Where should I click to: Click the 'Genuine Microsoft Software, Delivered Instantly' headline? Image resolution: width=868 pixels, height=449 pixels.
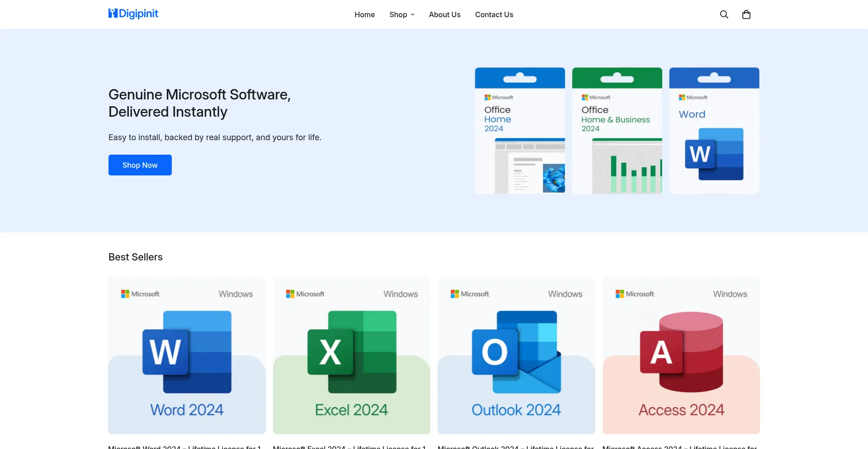click(199, 103)
